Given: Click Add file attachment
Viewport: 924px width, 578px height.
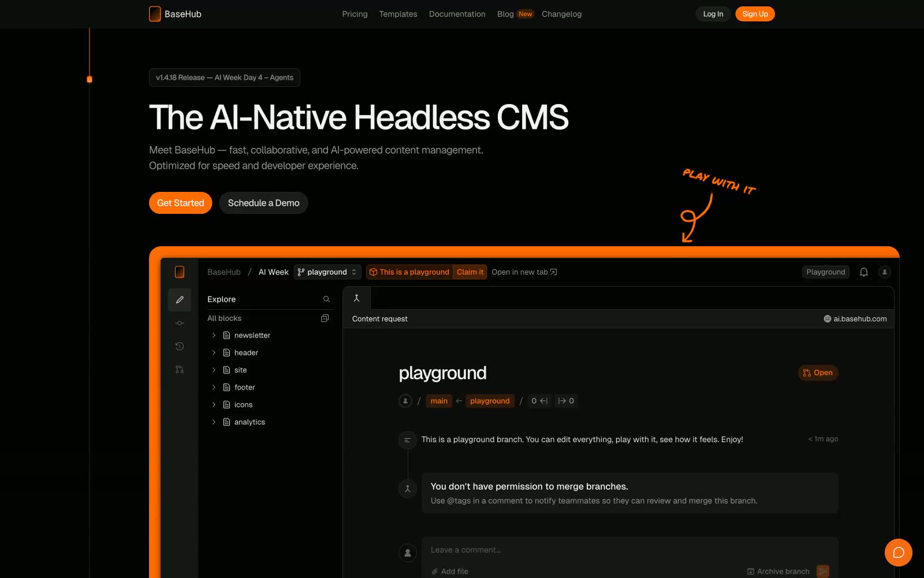Looking at the screenshot, I should click(x=450, y=572).
